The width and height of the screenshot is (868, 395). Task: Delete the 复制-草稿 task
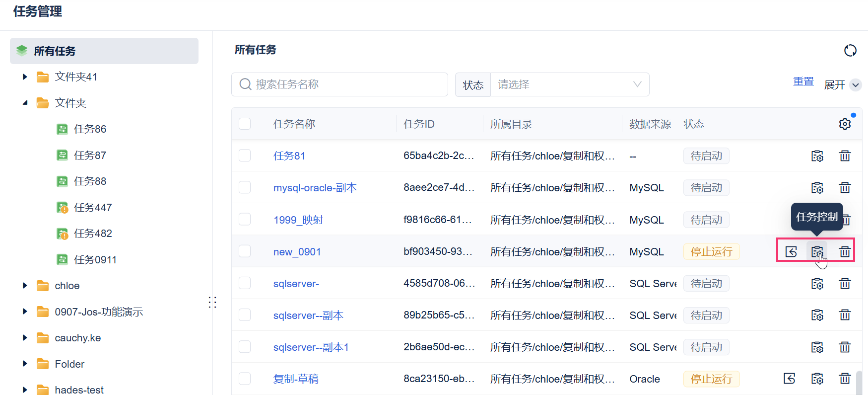845,379
